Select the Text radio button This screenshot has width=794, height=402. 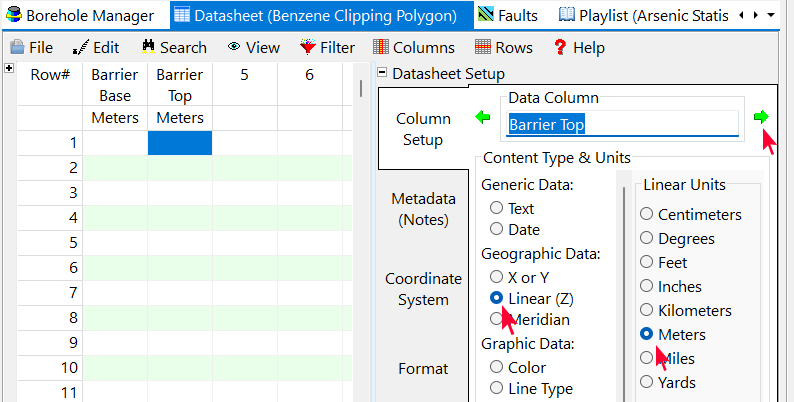pos(496,209)
